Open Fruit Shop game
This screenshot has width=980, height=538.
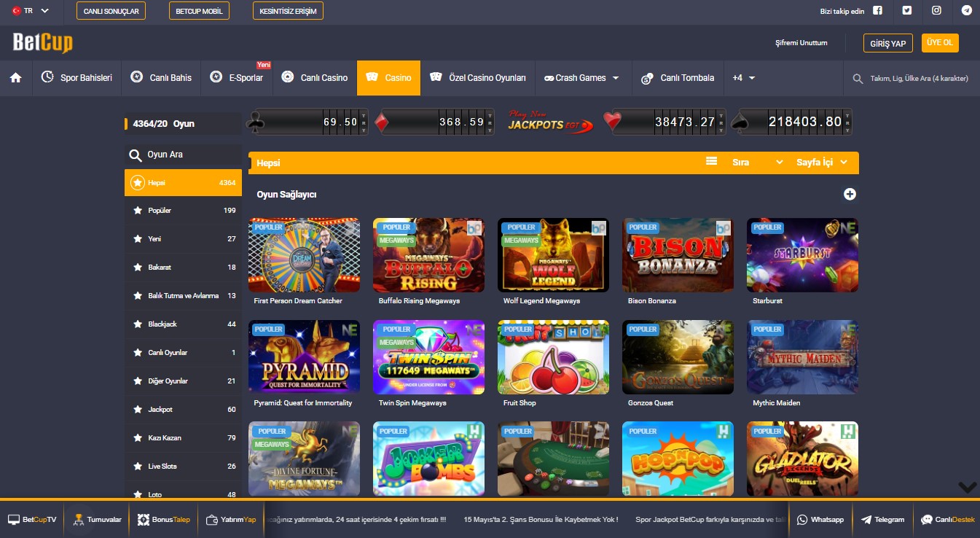[x=553, y=357]
